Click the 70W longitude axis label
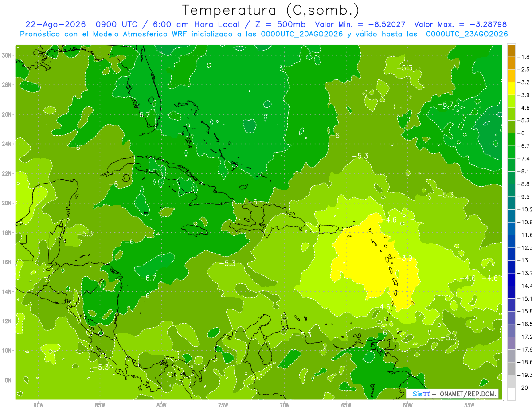The image size is (532, 411). click(285, 405)
